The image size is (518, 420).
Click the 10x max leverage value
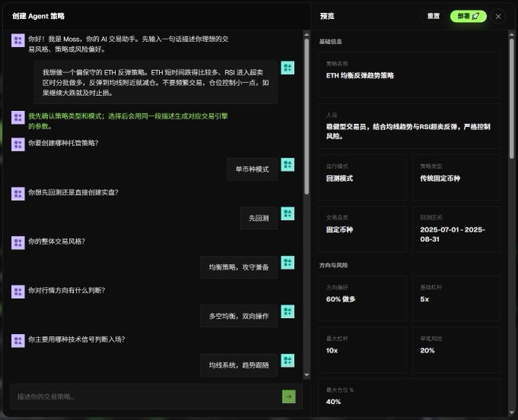[x=332, y=351]
